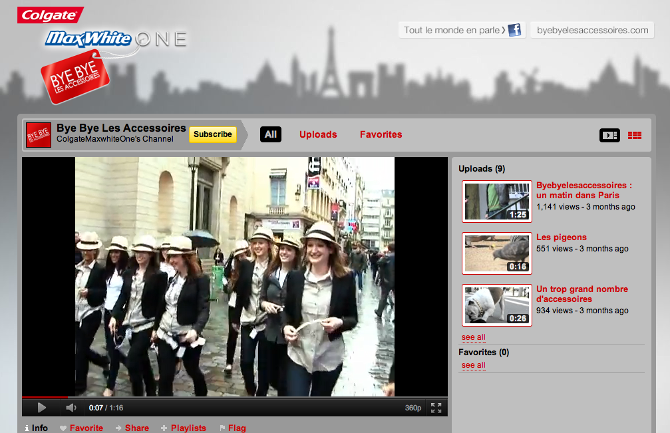This screenshot has height=433, width=670.
Task: Open the Les pigeons title link
Action: click(561, 237)
